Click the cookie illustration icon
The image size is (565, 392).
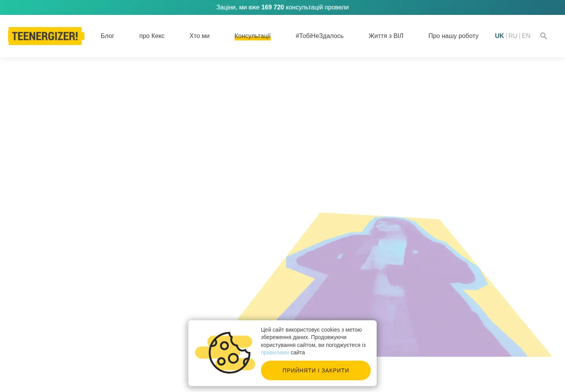click(x=225, y=352)
